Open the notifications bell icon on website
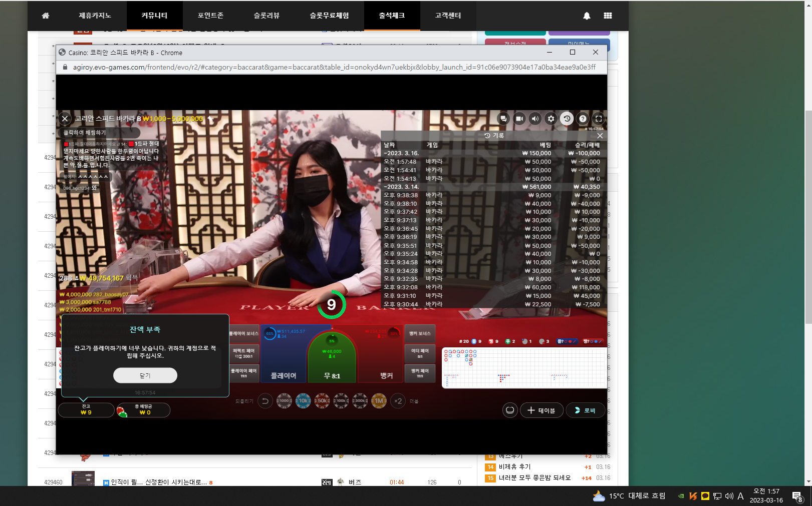This screenshot has width=812, height=506. tap(587, 16)
